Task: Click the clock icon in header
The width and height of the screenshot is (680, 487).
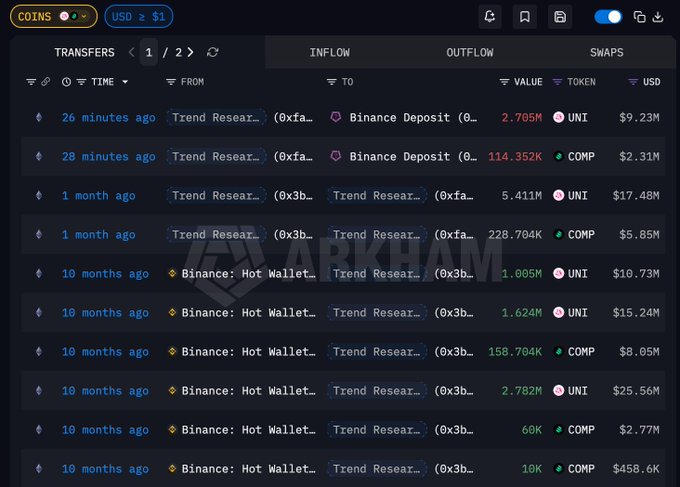Action: pos(66,82)
